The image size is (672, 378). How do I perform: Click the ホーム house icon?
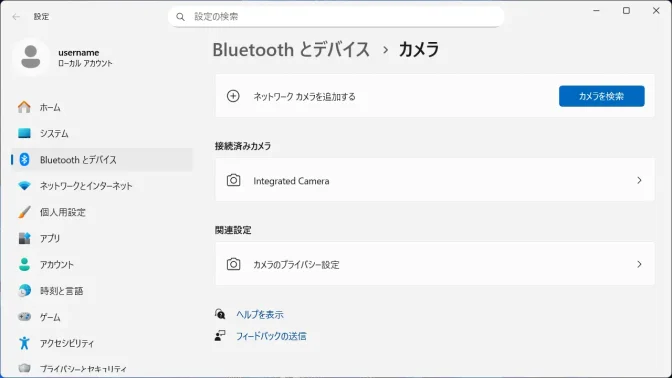24,107
